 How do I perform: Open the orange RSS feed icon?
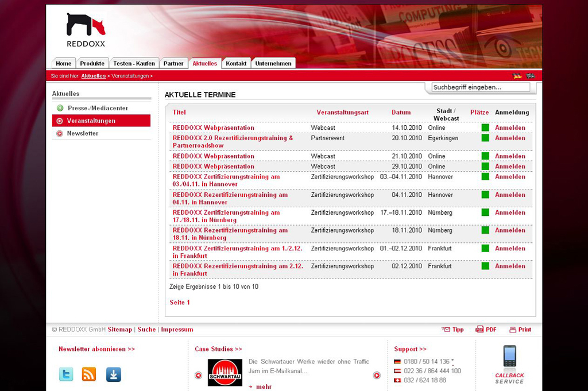tap(89, 374)
